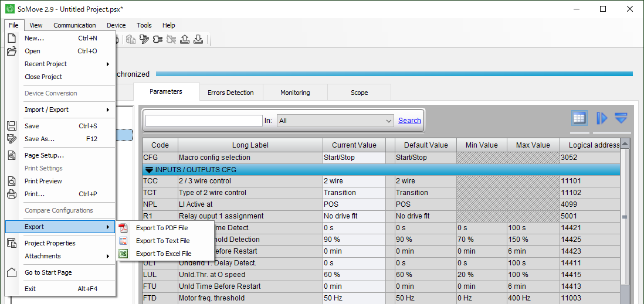This screenshot has height=304, width=644.
Task: Click the PDF icon for Export To PDF
Action: (123, 228)
